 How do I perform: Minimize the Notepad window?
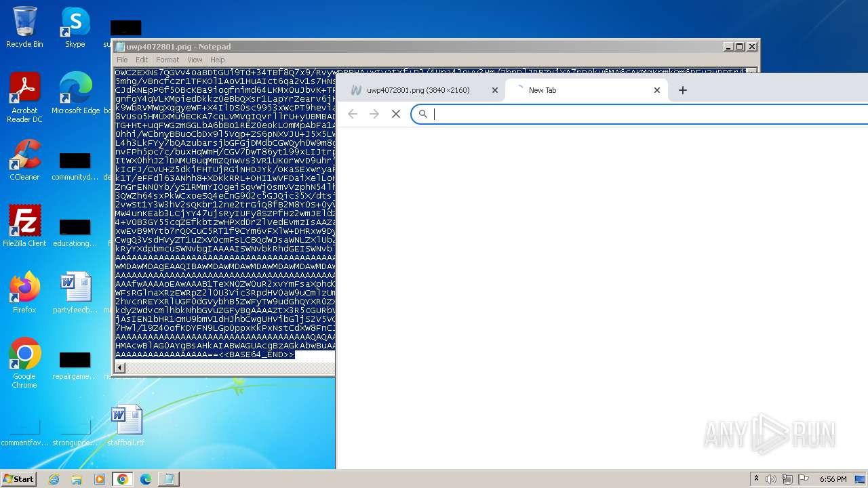[x=728, y=47]
